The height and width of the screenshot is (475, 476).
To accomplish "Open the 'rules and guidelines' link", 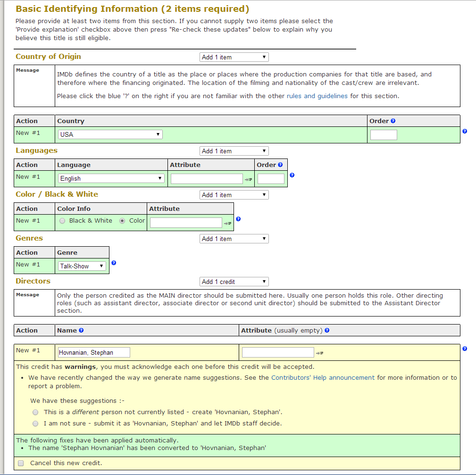I will pos(317,96).
